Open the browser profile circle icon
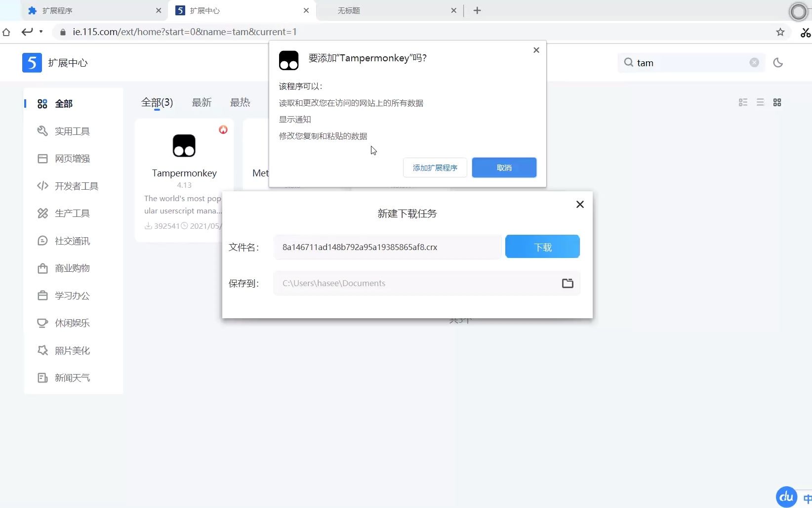The width and height of the screenshot is (812, 508). click(799, 12)
